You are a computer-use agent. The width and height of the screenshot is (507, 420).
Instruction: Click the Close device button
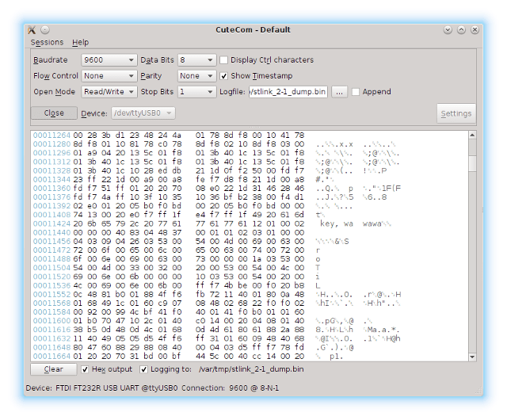[x=54, y=113]
